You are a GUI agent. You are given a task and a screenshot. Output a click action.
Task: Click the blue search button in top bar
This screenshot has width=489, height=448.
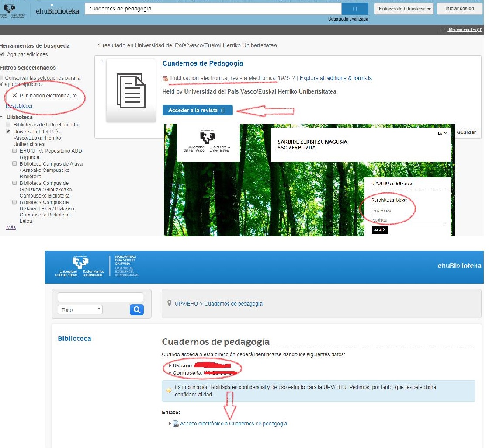click(355, 9)
